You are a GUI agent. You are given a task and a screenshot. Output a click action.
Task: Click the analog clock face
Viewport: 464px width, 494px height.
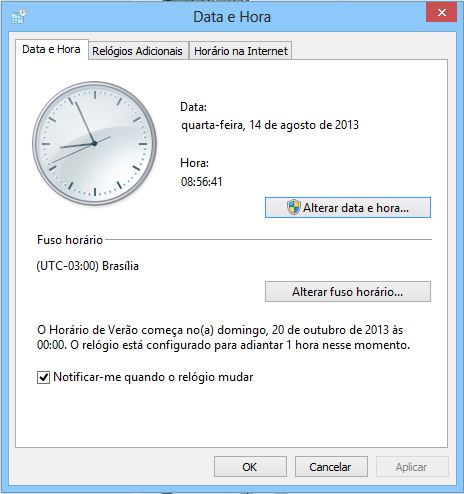[95, 143]
